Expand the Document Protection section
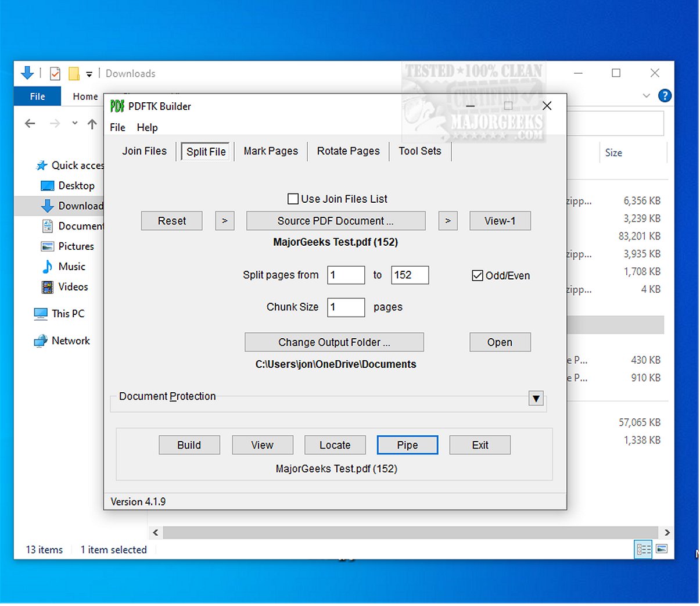The height and width of the screenshot is (606, 700). pyautogui.click(x=536, y=399)
